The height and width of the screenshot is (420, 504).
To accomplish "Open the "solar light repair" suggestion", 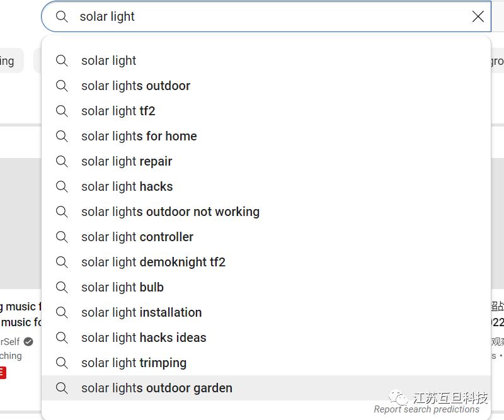I will [x=127, y=161].
